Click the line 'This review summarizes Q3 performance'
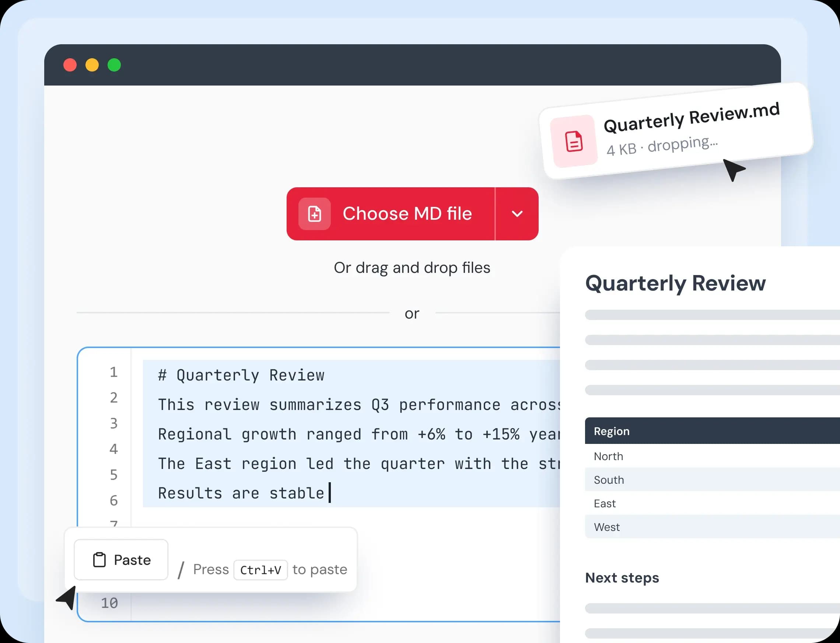Screen dimensions: 840x643 359,404
